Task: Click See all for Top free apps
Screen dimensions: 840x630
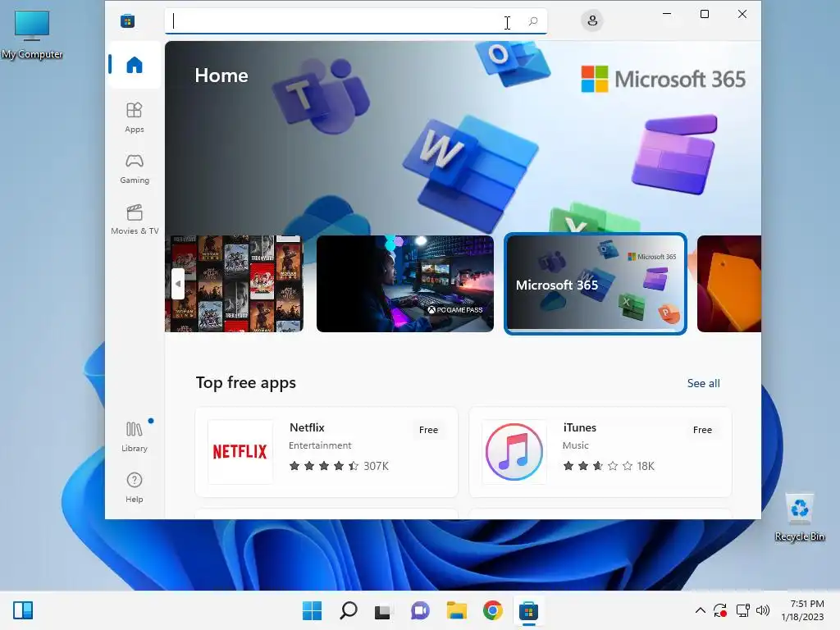Action: tap(703, 383)
